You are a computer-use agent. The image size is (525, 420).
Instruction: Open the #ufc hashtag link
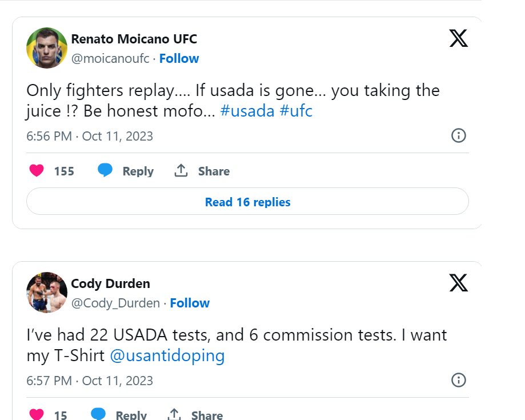coord(296,111)
